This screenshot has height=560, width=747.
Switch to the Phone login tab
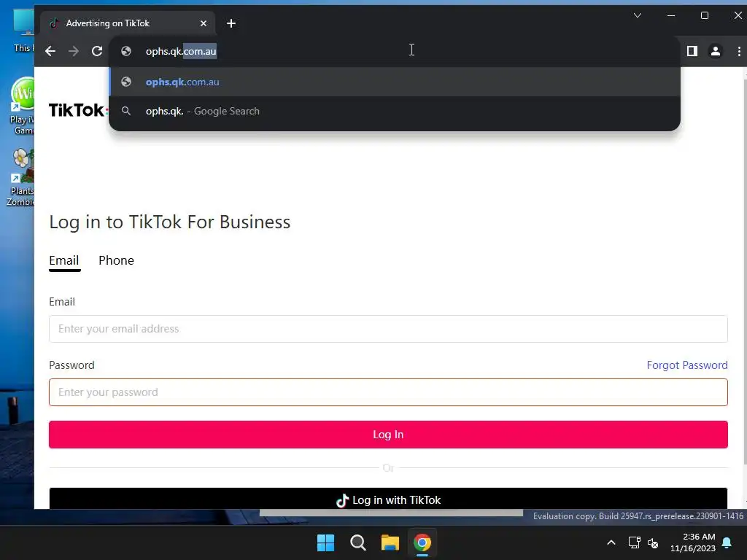(x=116, y=260)
